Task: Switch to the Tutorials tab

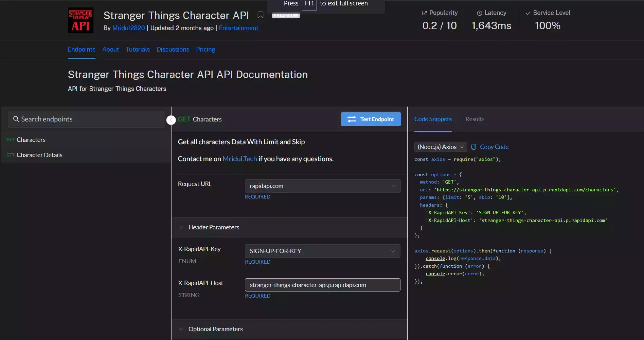Action: pos(138,49)
